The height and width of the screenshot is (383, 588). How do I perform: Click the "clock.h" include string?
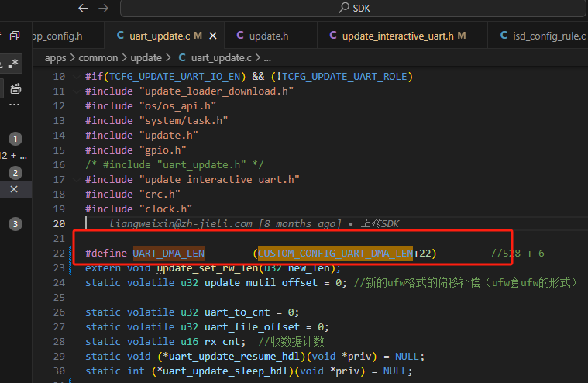tap(166, 209)
